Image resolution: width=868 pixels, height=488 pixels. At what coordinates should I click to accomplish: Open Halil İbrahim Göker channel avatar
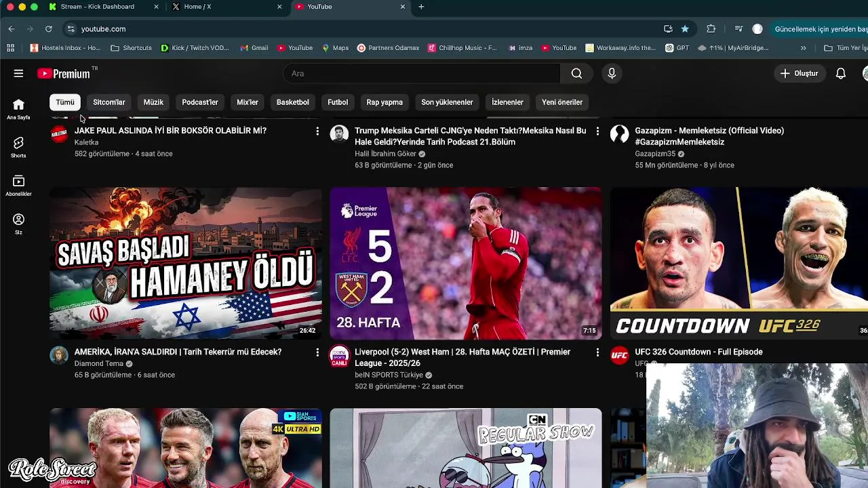(339, 134)
